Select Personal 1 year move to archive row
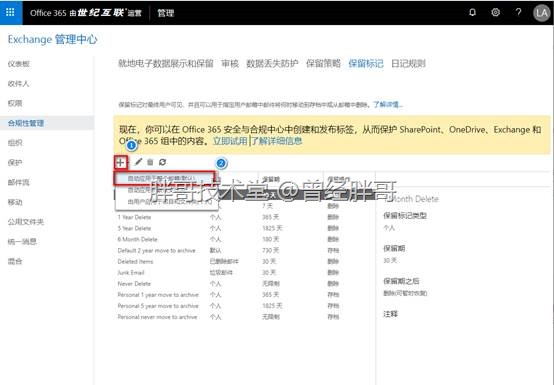This screenshot has height=385, width=554. pyautogui.click(x=244, y=295)
